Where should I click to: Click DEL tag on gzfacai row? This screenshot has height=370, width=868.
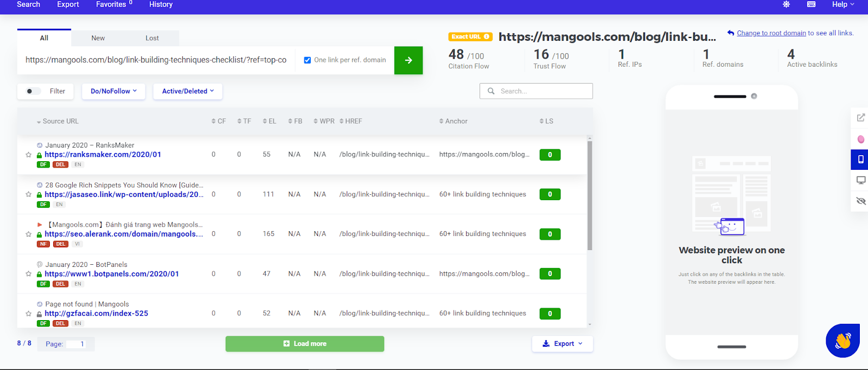[x=60, y=323]
